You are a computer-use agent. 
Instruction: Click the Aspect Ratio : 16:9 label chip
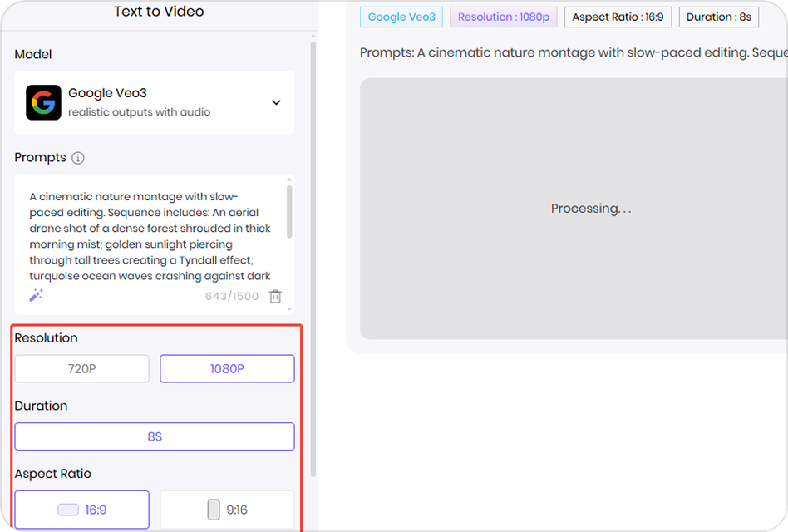pyautogui.click(x=618, y=17)
